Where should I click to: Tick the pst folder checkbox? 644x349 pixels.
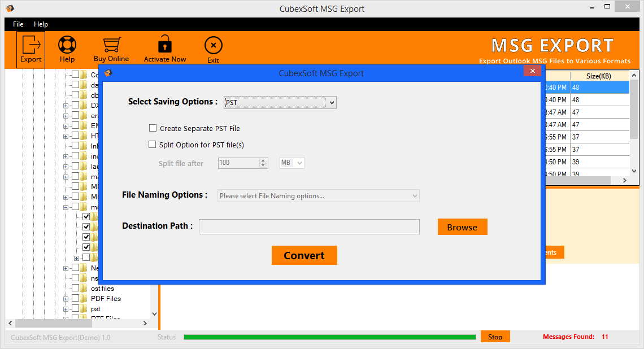point(76,308)
